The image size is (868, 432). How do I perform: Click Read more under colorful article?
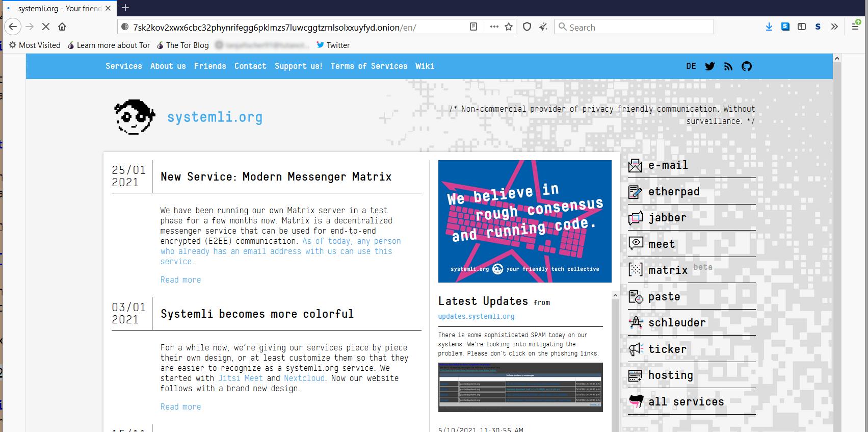(180, 406)
